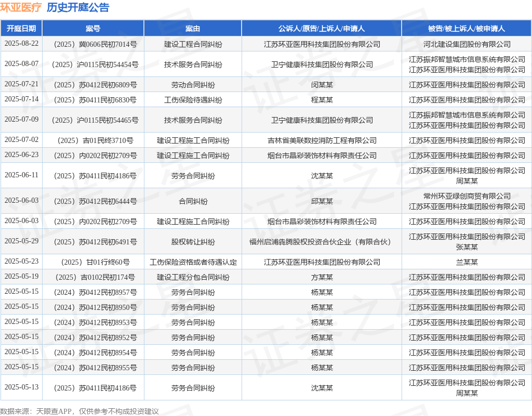532x416 pixels.
Task: Click the 开庭日期 column header
Action: [x=21, y=29]
